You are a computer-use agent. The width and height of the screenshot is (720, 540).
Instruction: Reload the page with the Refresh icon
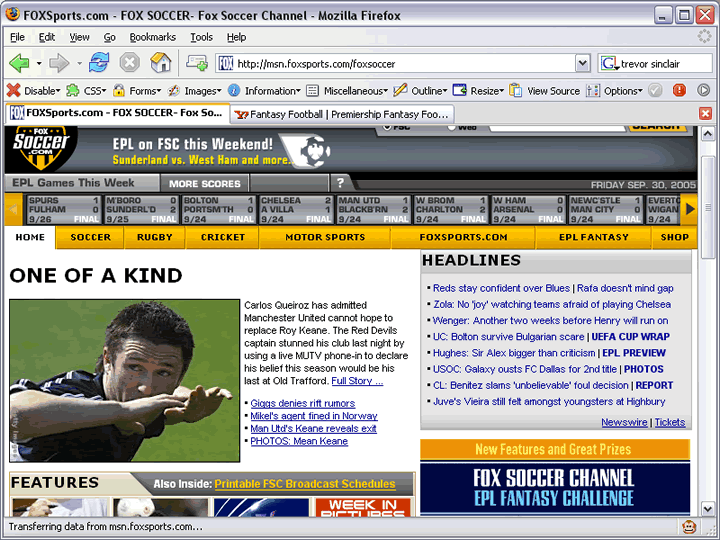click(x=99, y=62)
